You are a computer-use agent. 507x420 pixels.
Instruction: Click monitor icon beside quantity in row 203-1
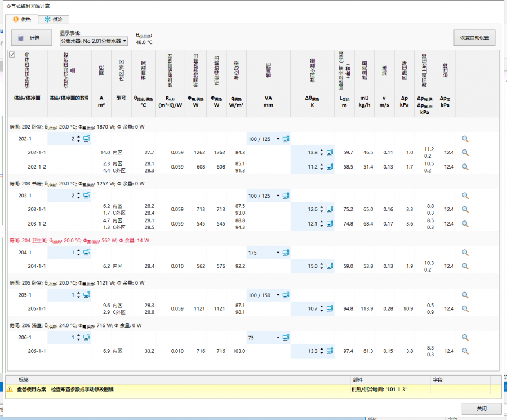tap(87, 196)
